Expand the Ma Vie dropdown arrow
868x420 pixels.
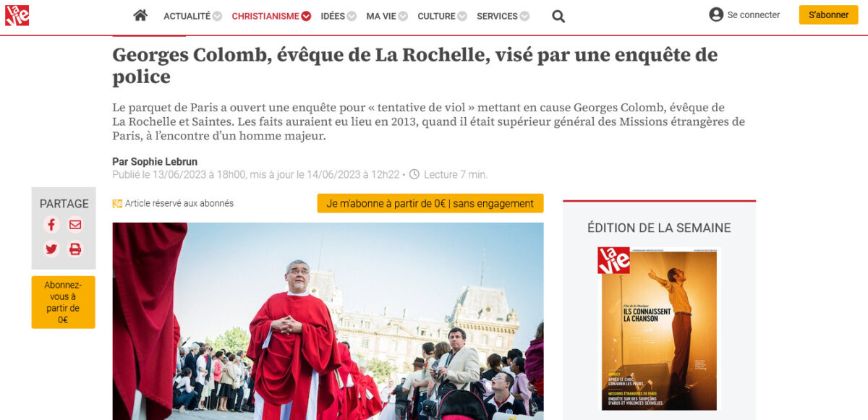pos(403,16)
